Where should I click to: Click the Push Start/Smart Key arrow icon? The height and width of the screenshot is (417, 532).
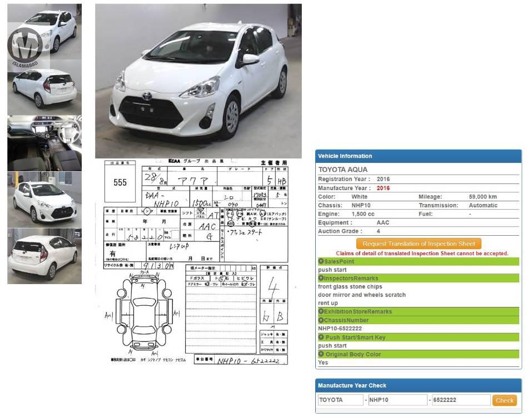[x=321, y=337]
